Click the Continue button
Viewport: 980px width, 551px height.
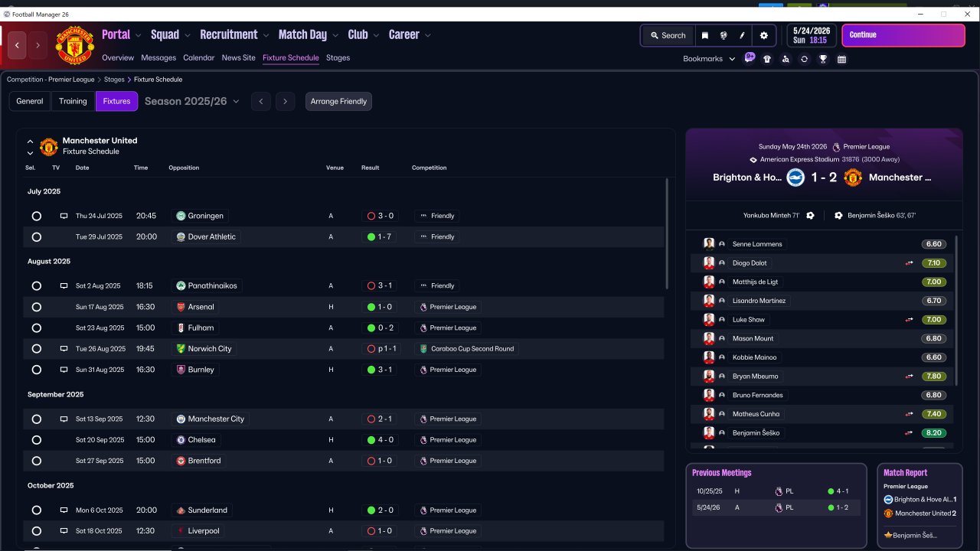(x=903, y=35)
